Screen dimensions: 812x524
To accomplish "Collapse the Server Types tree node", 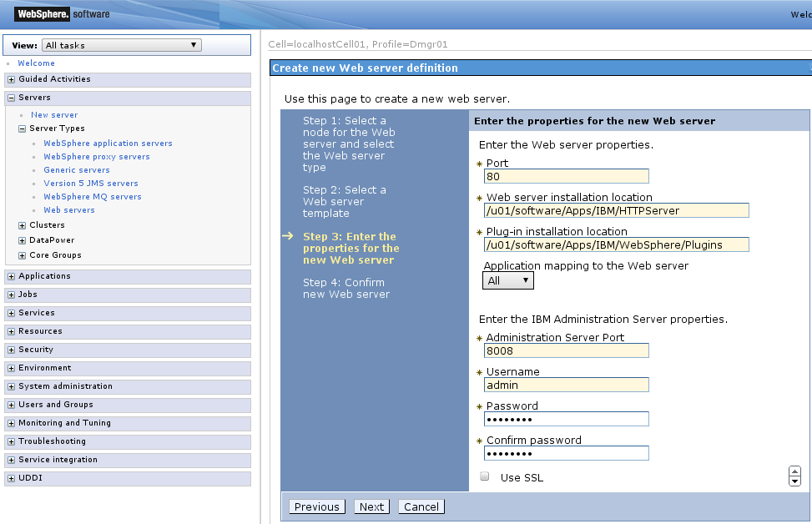I will [23, 129].
